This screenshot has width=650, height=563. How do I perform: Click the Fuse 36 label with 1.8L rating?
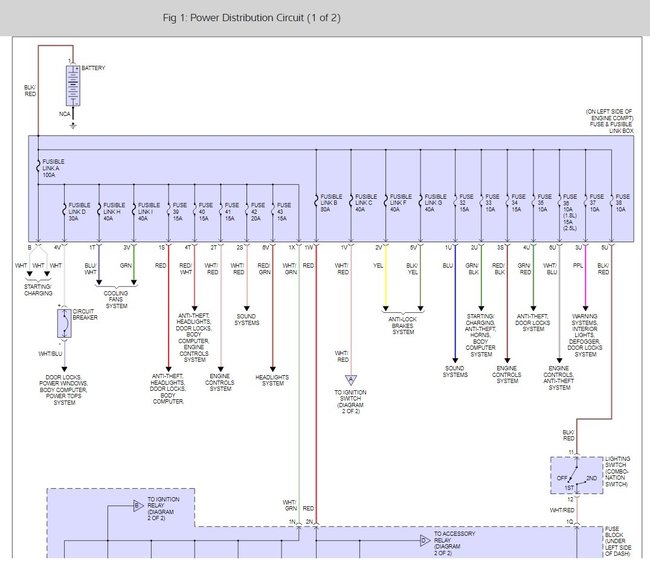(x=570, y=212)
